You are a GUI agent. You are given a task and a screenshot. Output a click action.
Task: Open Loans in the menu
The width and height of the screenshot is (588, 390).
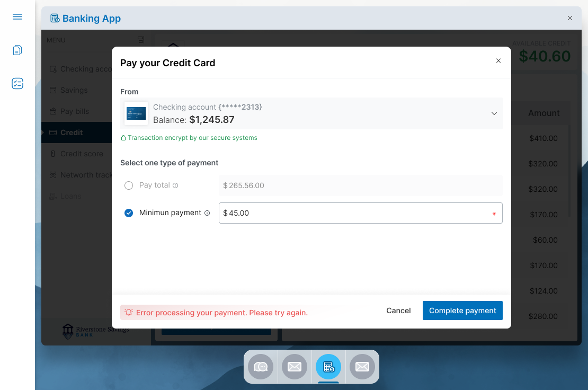point(76,196)
